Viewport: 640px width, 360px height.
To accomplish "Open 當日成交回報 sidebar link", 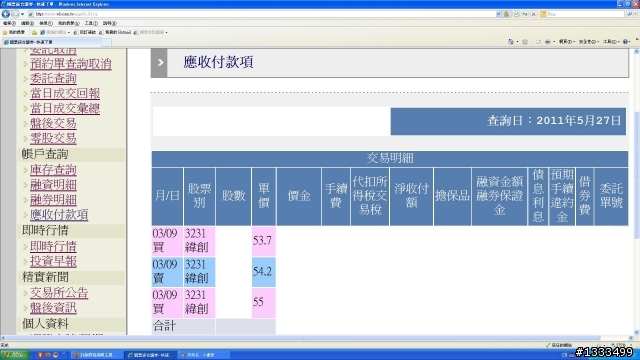I will [x=65, y=93].
